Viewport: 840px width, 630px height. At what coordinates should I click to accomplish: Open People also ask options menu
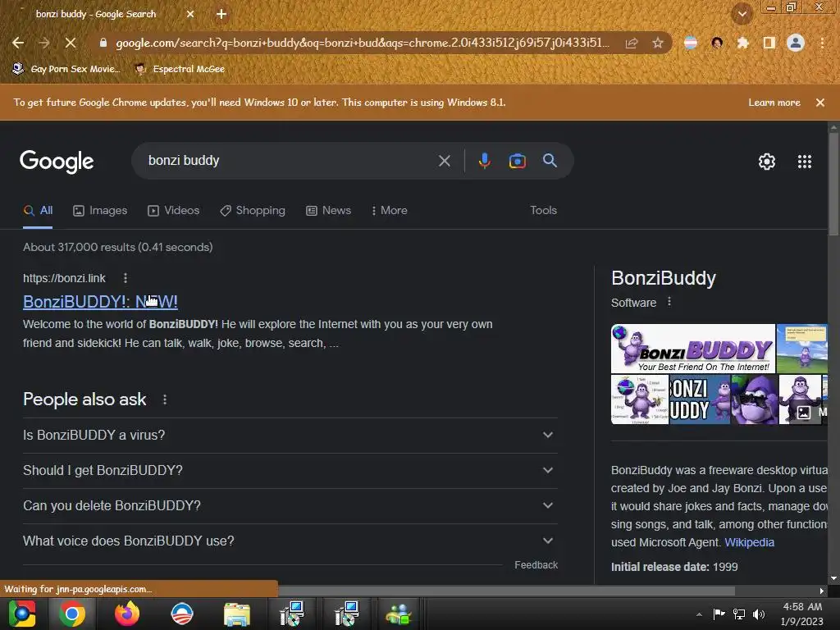164,399
